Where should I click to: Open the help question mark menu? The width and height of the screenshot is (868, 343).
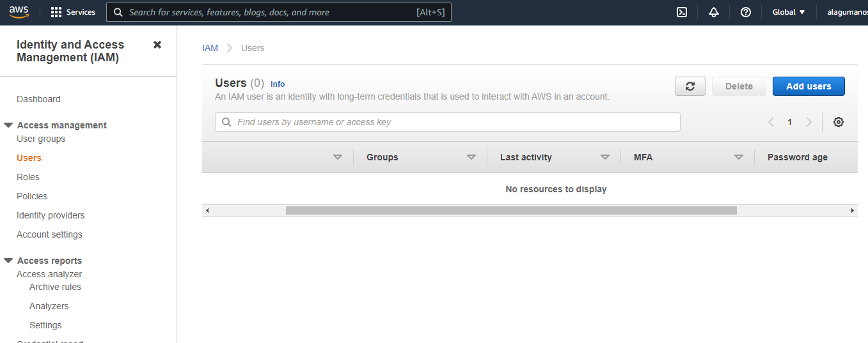click(745, 12)
